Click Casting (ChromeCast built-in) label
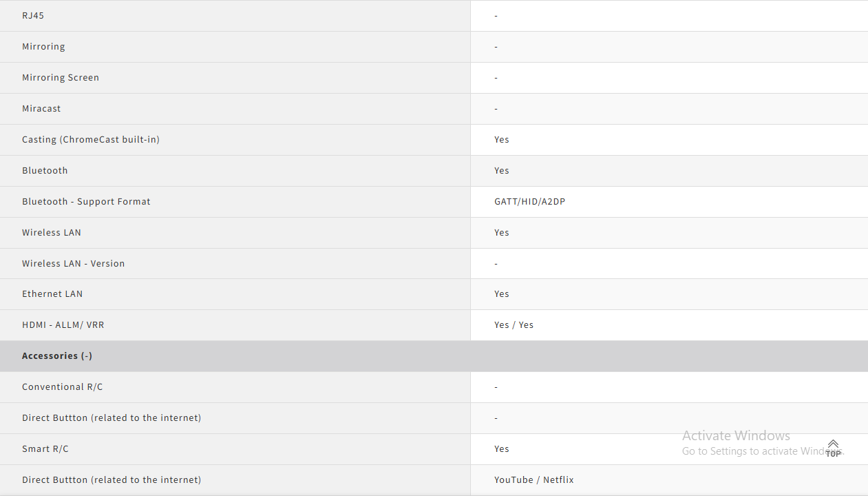This screenshot has width=868, height=496. (x=91, y=140)
